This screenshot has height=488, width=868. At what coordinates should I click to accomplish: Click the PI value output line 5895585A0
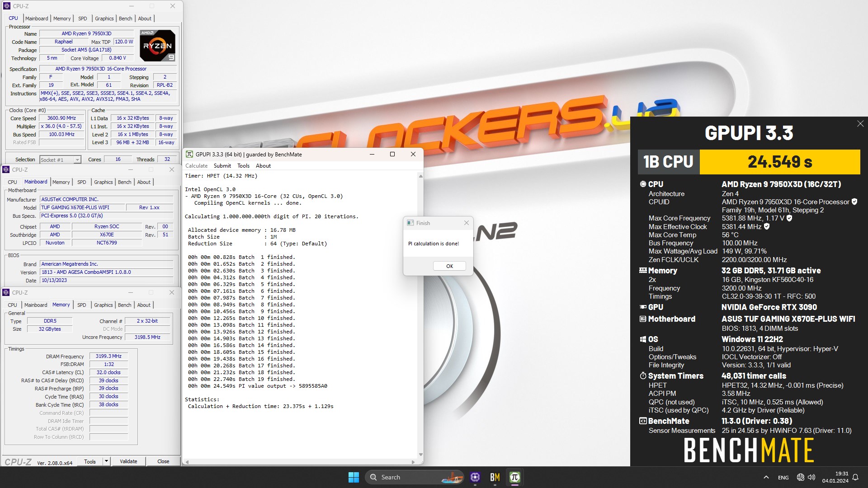click(x=258, y=386)
